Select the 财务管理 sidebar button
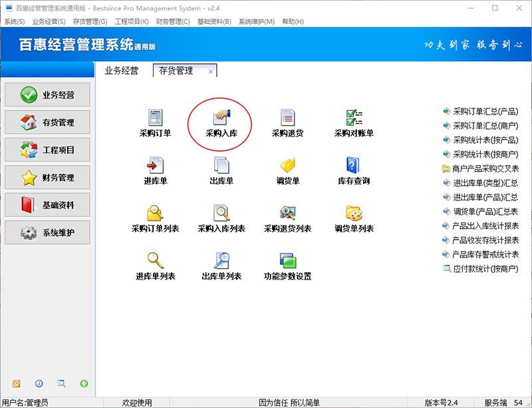The image size is (532, 408). click(x=47, y=177)
